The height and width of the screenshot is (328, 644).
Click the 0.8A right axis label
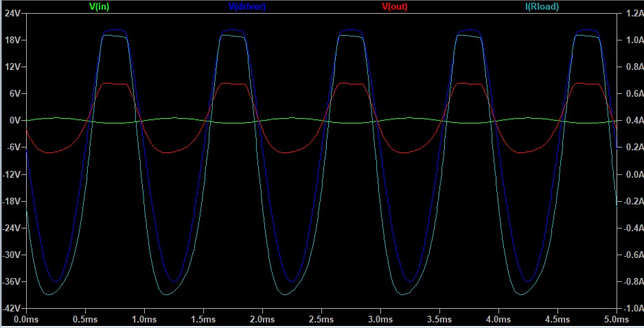[x=634, y=67]
